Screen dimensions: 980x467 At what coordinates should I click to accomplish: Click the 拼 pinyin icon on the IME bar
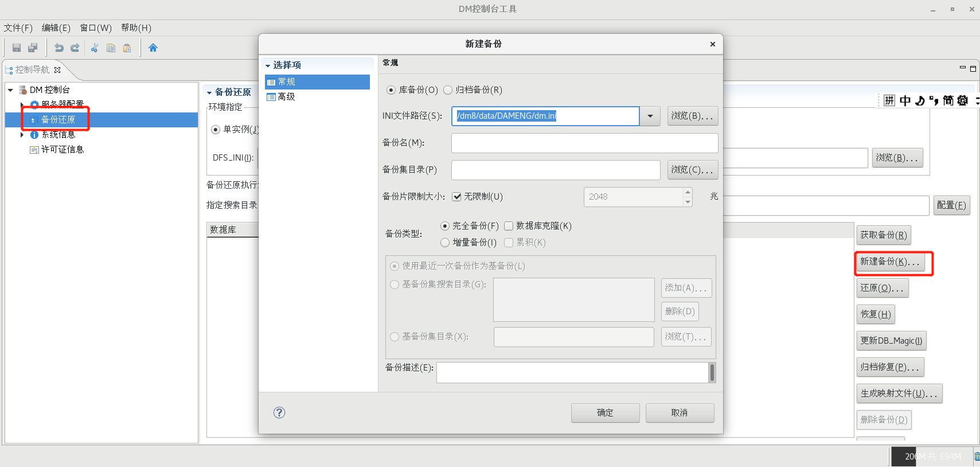point(889,100)
